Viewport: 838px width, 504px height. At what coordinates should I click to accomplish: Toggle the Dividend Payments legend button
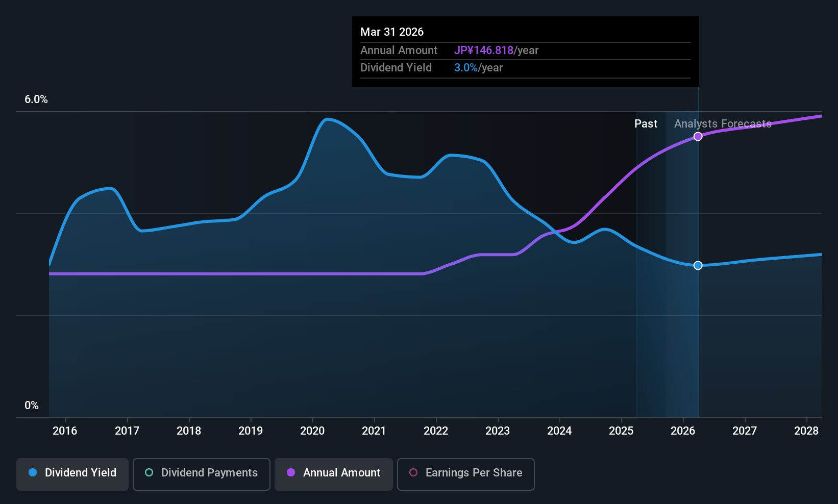[202, 474]
